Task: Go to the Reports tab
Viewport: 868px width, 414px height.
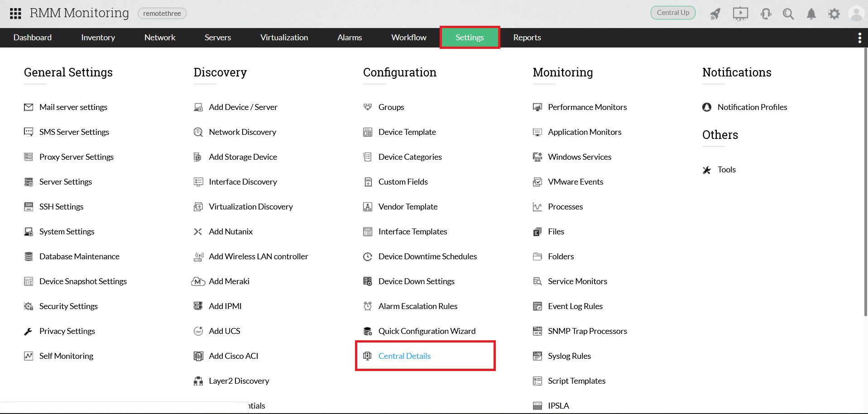Action: point(527,38)
